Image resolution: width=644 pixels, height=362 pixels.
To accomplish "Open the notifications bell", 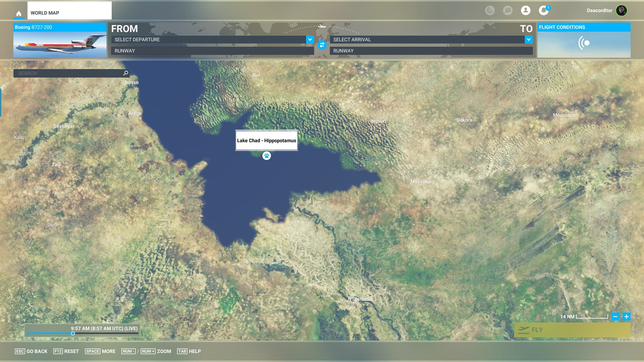I will [x=543, y=10].
